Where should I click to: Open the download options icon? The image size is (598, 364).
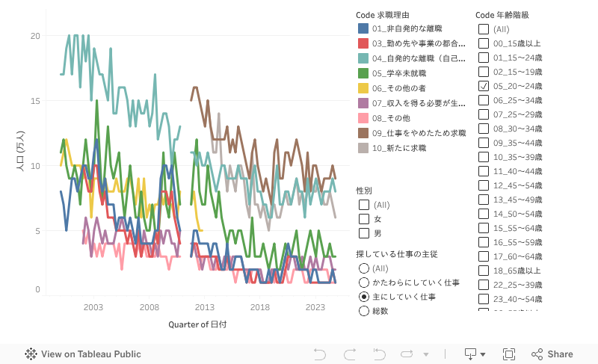tap(471, 354)
